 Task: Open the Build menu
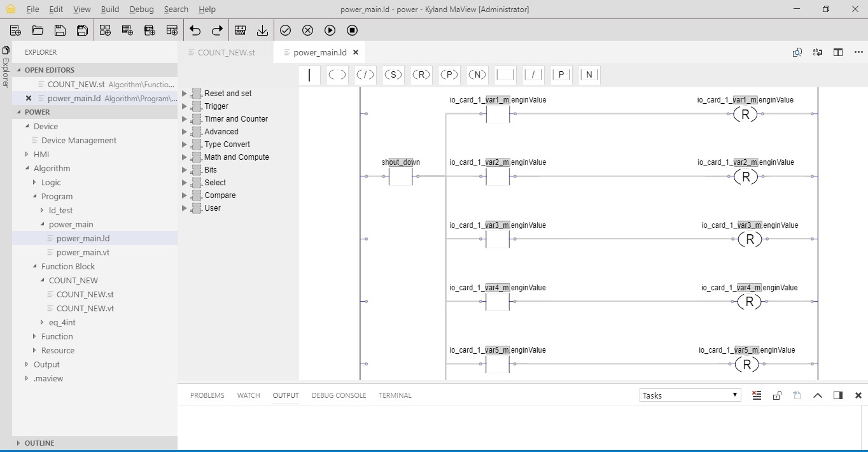pyautogui.click(x=110, y=9)
